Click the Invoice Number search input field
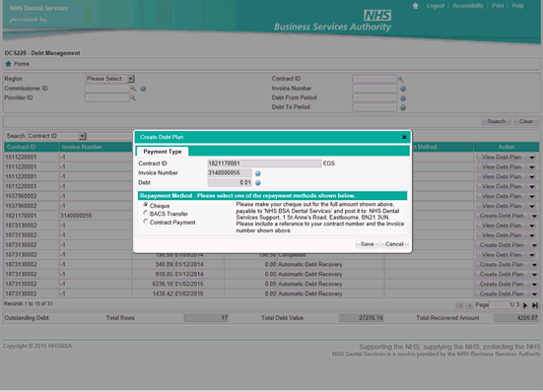Image resolution: width=543 pixels, height=392 pixels. pyautogui.click(x=374, y=89)
